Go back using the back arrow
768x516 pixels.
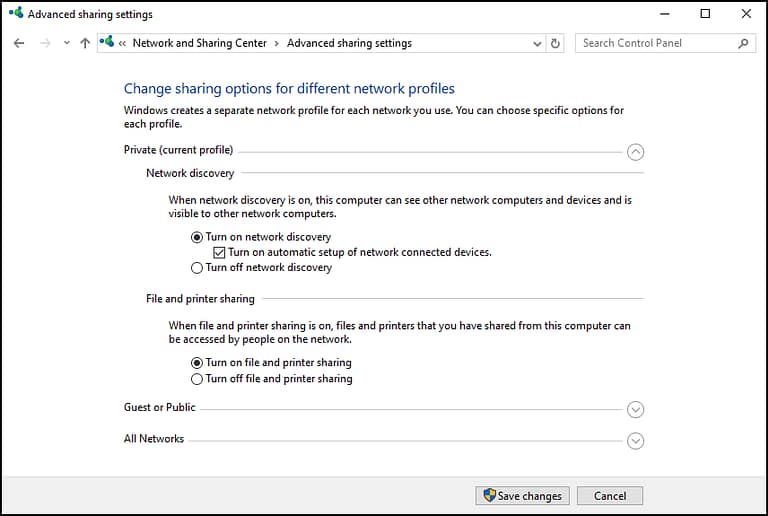(x=19, y=43)
